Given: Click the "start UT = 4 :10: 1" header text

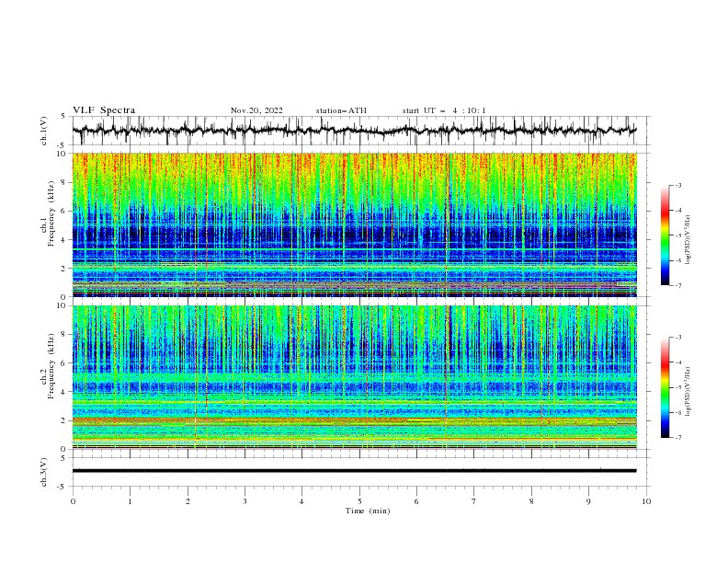Looking at the screenshot, I should 444,110.
